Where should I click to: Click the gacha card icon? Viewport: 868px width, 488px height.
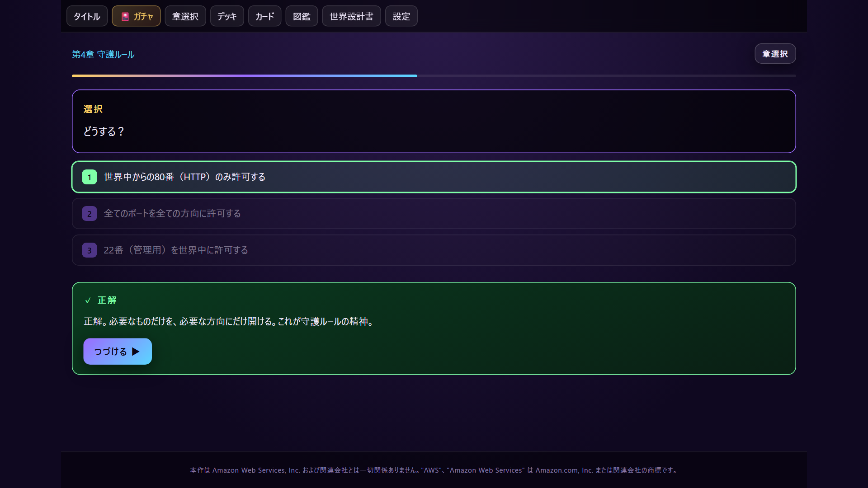[125, 17]
